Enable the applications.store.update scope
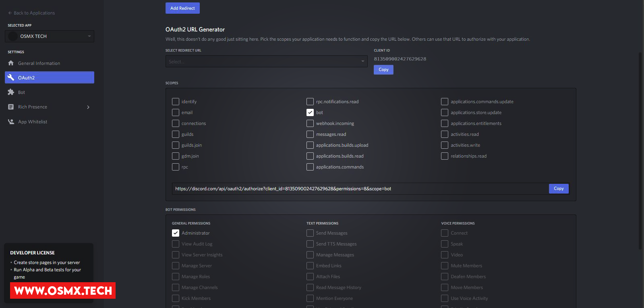 [445, 112]
